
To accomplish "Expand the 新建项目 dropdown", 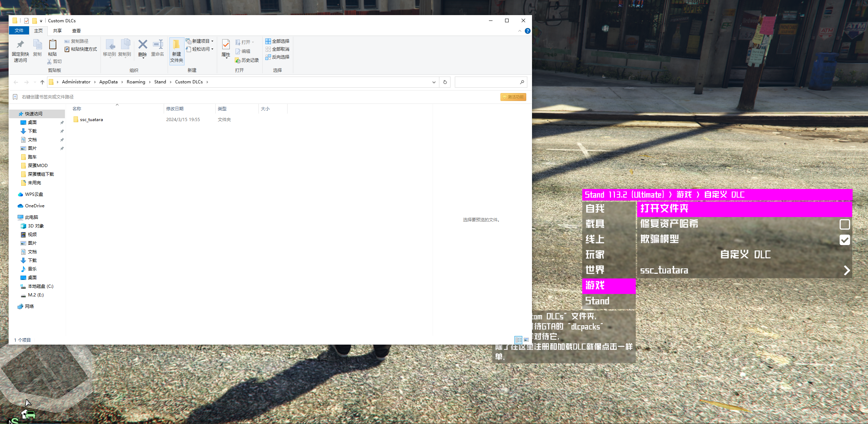I will (212, 41).
